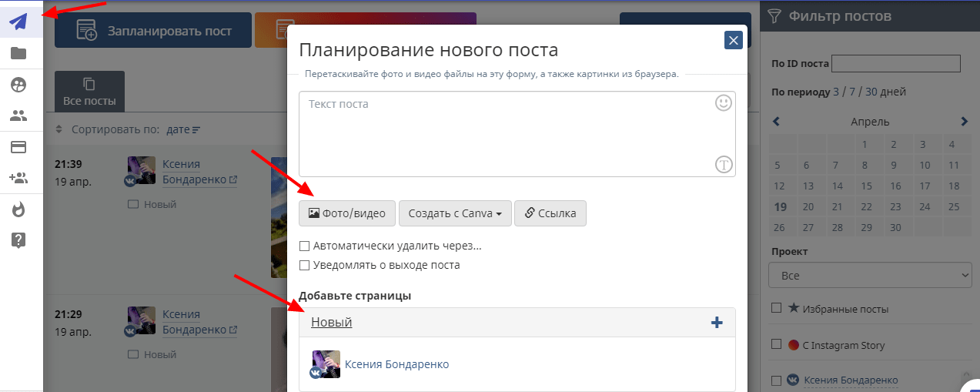This screenshot has height=392, width=980.
Task: Open the folder icon in sidebar
Action: point(18,53)
